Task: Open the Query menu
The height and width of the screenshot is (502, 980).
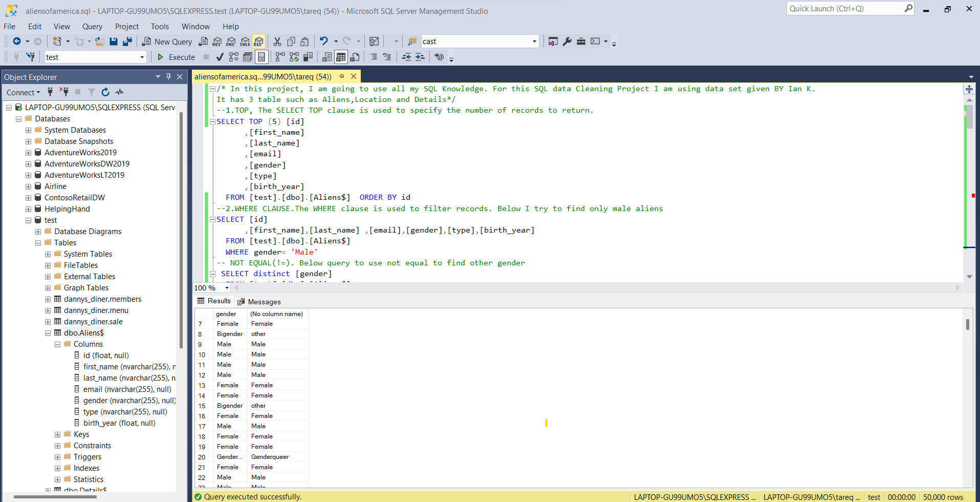Action: 92,26
